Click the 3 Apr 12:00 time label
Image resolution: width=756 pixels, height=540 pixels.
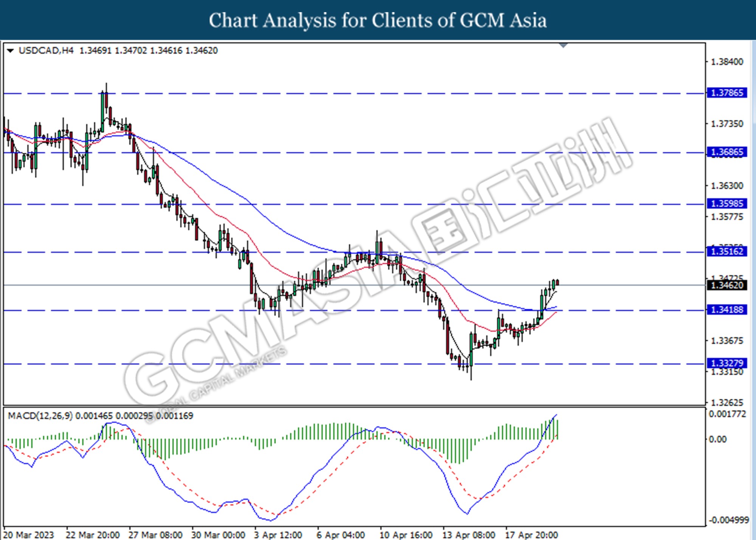tap(278, 535)
